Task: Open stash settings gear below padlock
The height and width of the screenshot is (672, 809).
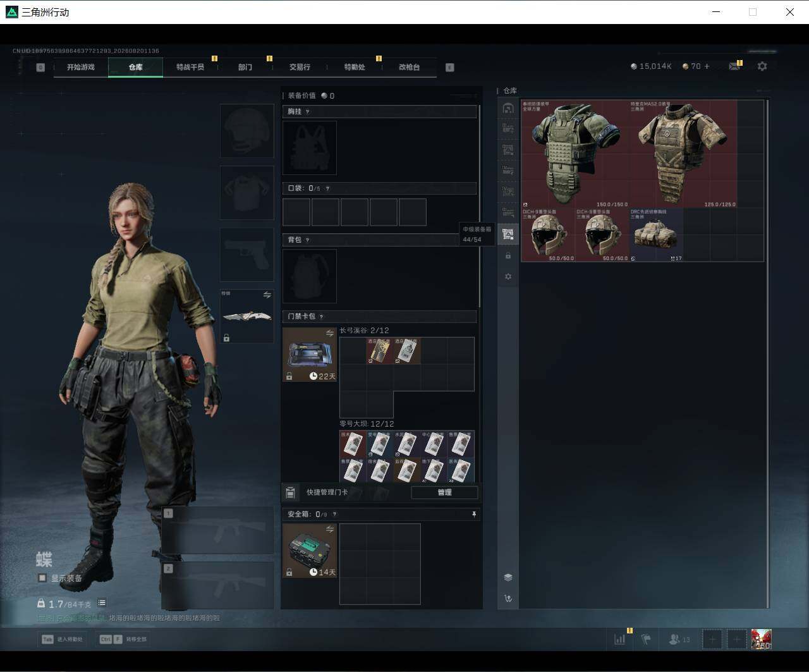Action: (x=508, y=276)
